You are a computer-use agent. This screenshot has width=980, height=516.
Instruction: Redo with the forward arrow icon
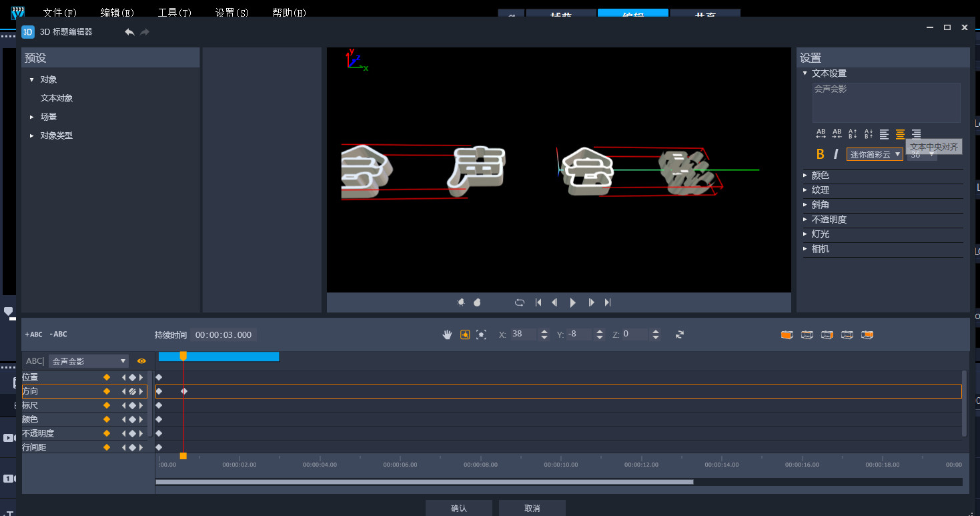(145, 32)
